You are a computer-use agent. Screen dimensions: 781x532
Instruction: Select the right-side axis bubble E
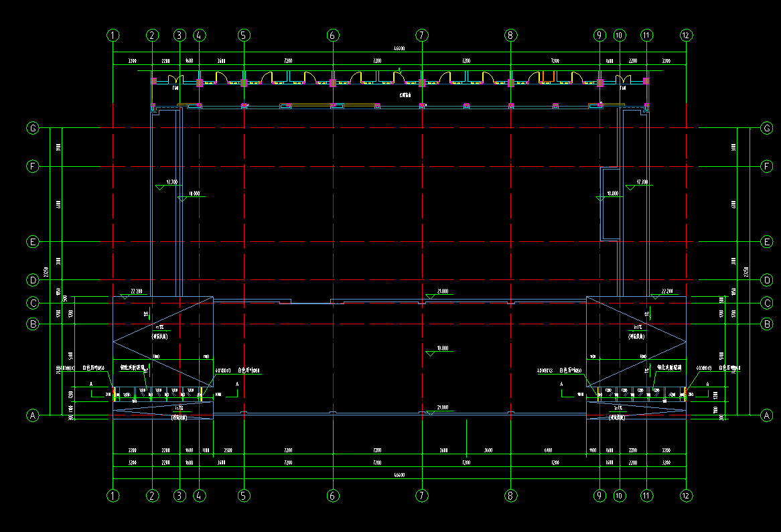(x=768, y=242)
